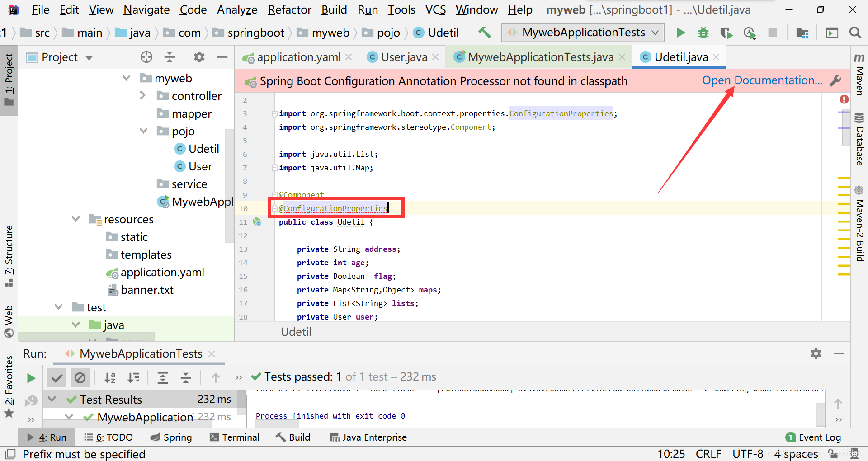Open the File menu
Screen dimensions: 868x461
(x=40, y=9)
